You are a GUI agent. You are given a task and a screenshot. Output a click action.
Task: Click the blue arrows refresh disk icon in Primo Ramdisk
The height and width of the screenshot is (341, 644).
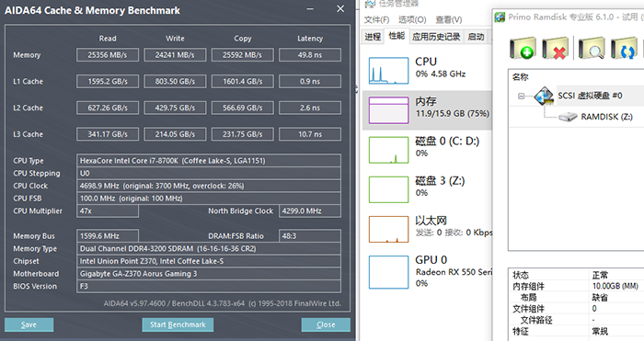[x=624, y=49]
